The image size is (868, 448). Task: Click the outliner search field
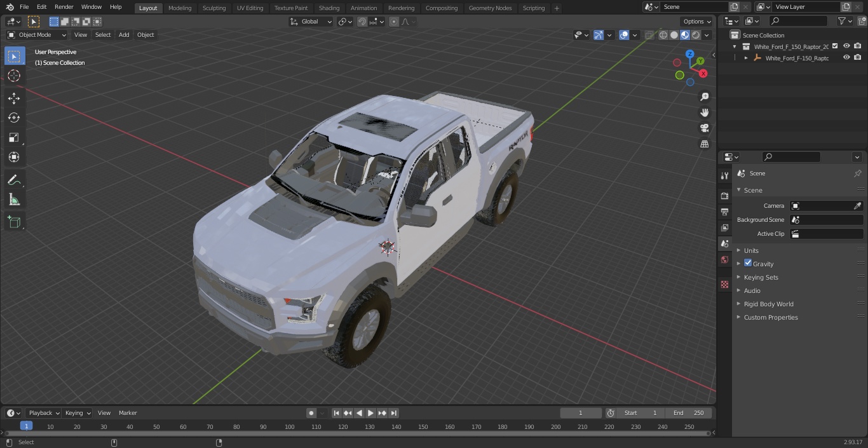tap(798, 21)
